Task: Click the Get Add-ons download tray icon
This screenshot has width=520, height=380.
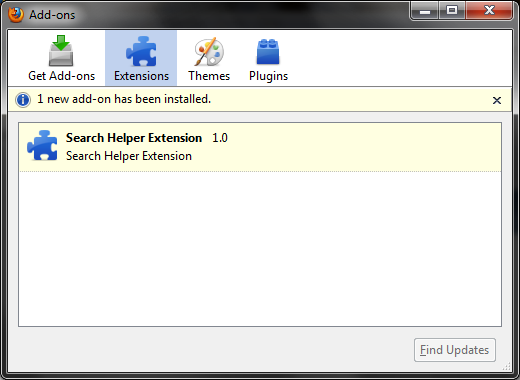Action: pyautogui.click(x=61, y=51)
